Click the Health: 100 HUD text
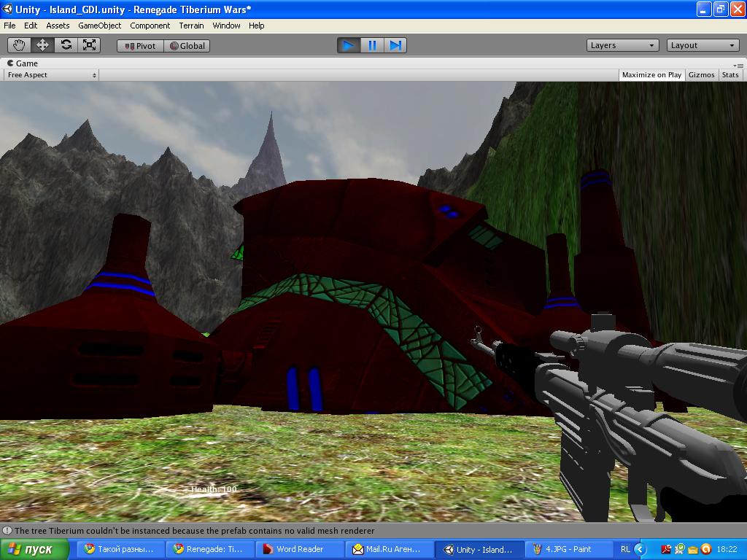This screenshot has width=747, height=560. pyautogui.click(x=214, y=489)
